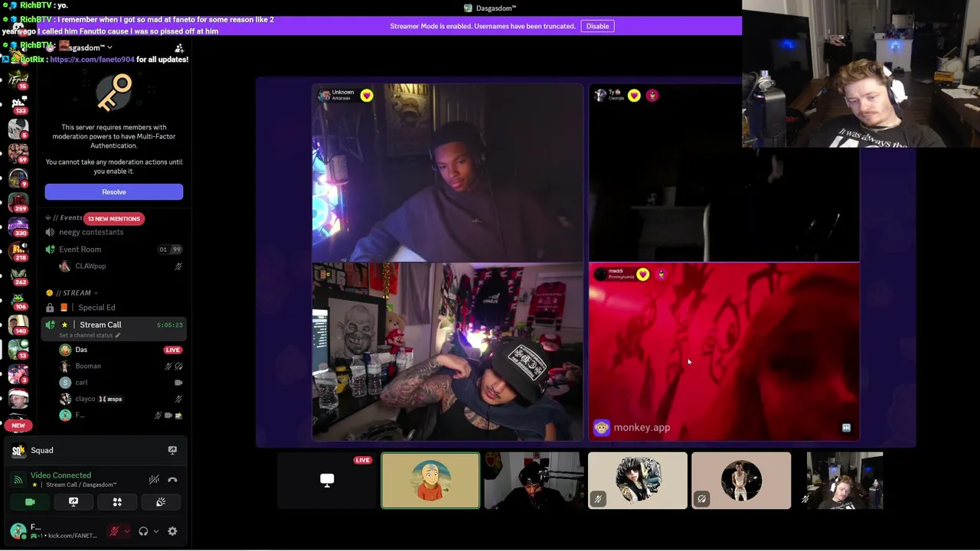Select the sunglasses avatar participant tile

coord(637,481)
